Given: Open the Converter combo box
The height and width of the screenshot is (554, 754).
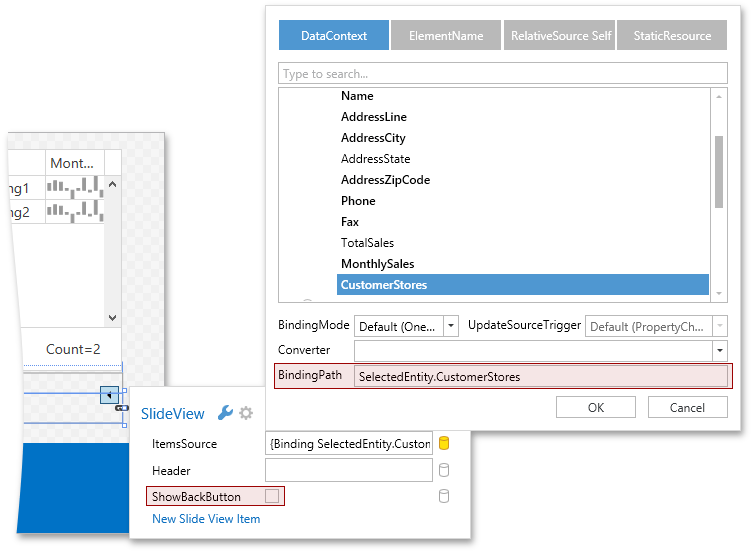Looking at the screenshot, I should coord(719,351).
